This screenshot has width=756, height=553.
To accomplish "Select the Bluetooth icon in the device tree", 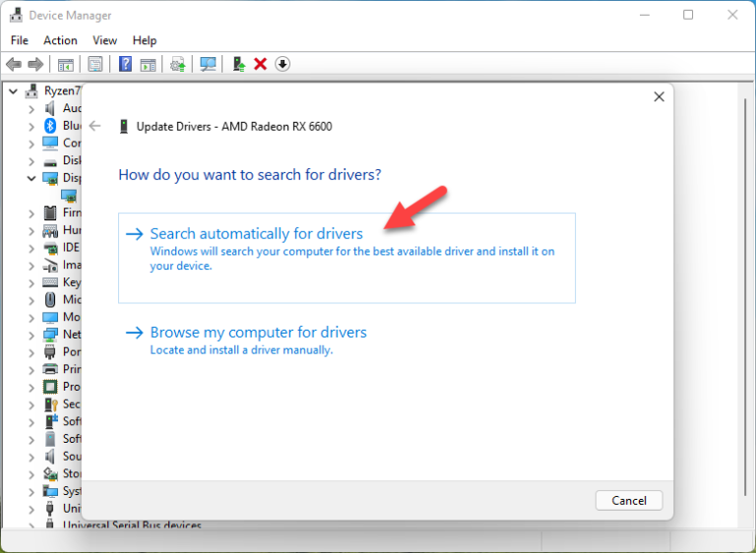I will point(50,126).
